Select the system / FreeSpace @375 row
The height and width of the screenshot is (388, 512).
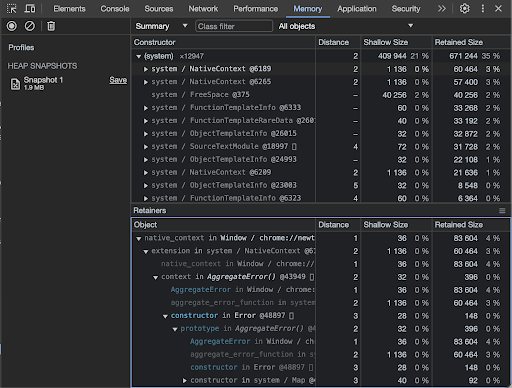[x=321, y=95]
